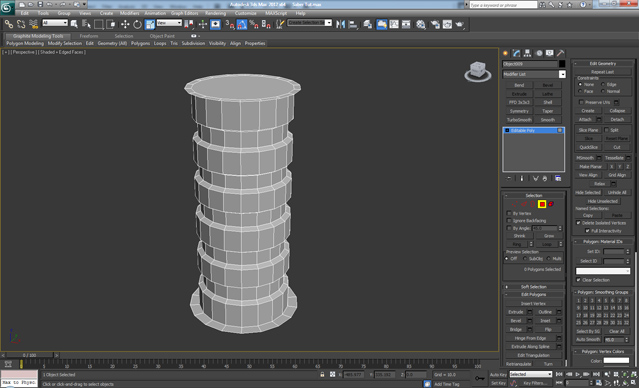Collapse the Selection rollout

pyautogui.click(x=533, y=196)
